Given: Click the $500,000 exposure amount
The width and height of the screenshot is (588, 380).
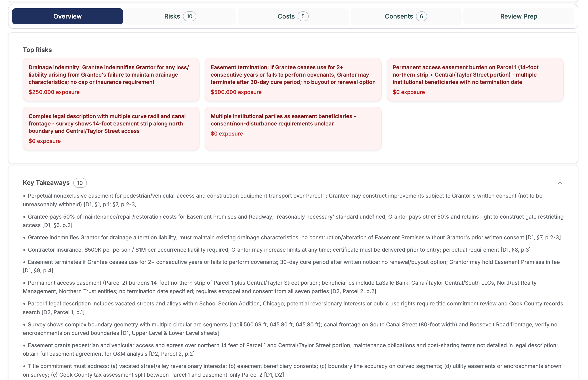Looking at the screenshot, I should [236, 92].
